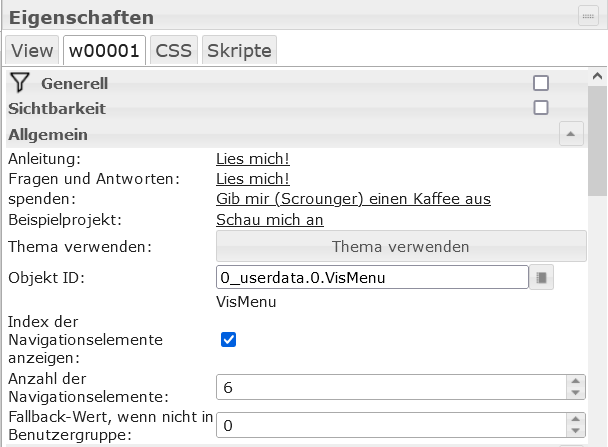Follow the Kaffee donation link

[x=353, y=199]
